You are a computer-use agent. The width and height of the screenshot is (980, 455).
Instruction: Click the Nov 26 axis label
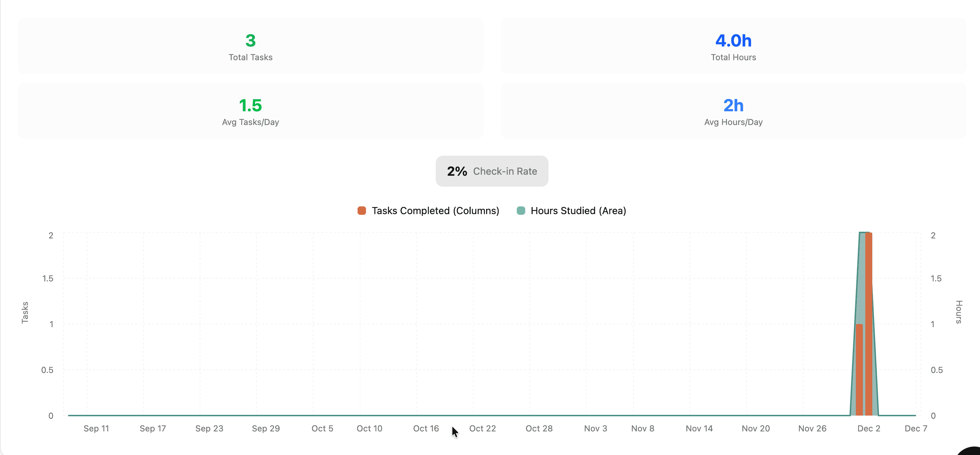(x=812, y=428)
